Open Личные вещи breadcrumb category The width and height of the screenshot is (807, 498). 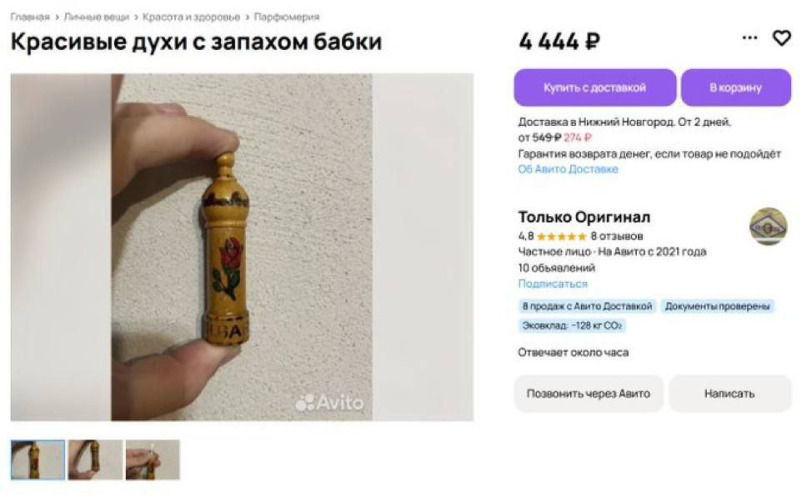96,17
